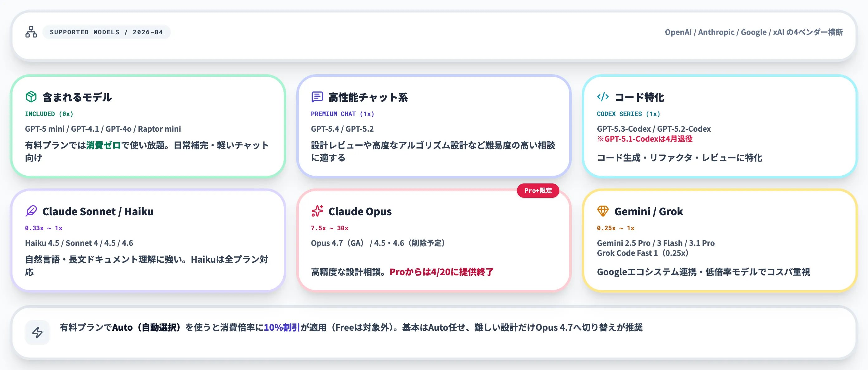This screenshot has height=370, width=868.
Task: Click the Proからは4/20に提供終了 notice
Action: tap(442, 272)
